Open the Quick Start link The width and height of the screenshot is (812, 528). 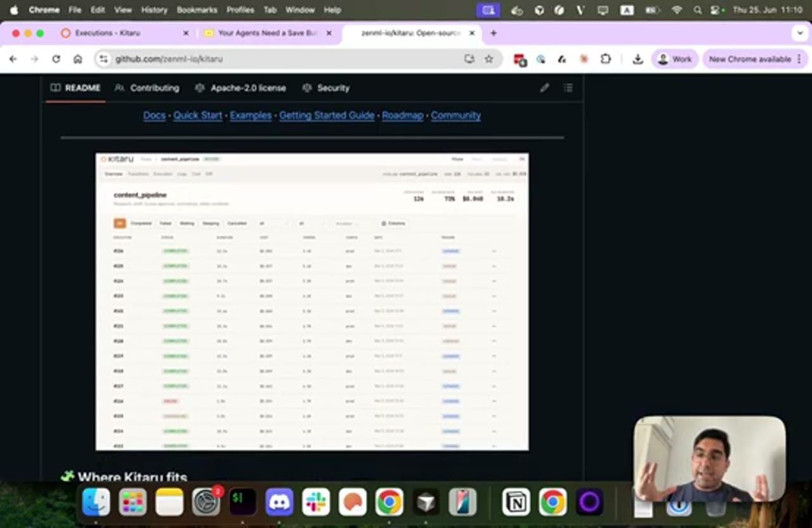pos(198,115)
